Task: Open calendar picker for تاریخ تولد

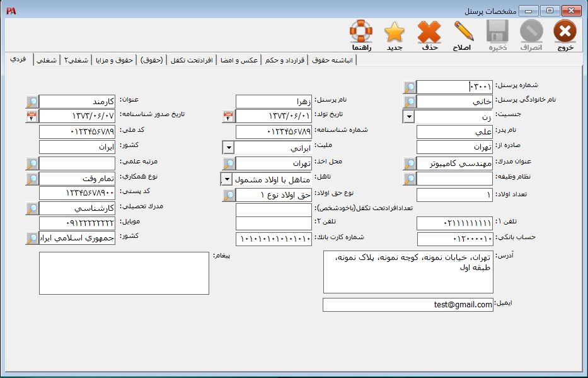Action: tap(229, 116)
